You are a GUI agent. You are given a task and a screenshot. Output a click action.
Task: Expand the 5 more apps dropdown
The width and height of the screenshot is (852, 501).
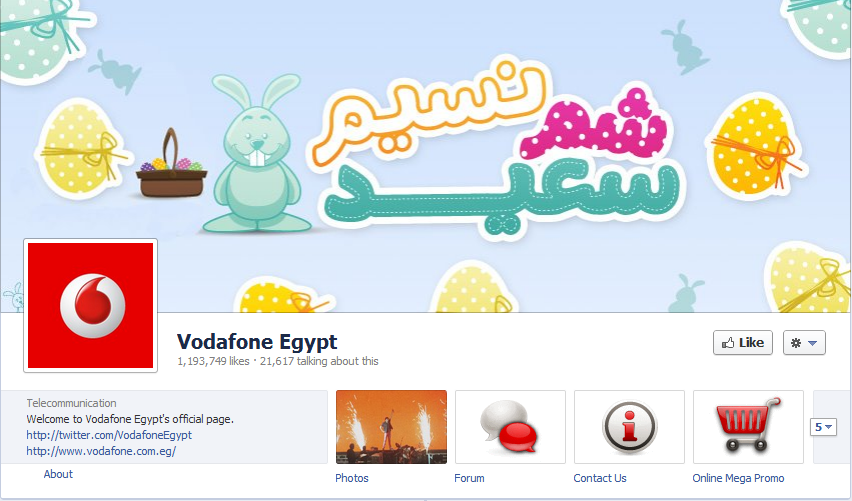823,427
